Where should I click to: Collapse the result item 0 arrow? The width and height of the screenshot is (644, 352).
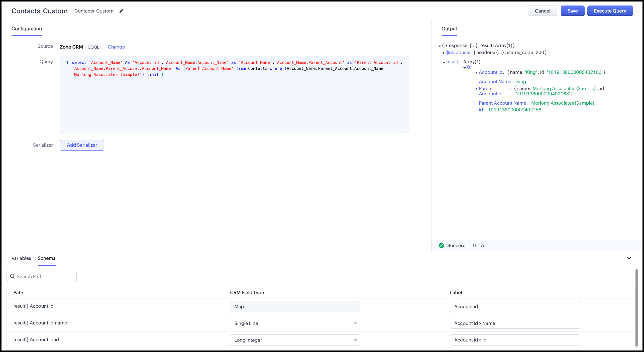click(x=464, y=68)
